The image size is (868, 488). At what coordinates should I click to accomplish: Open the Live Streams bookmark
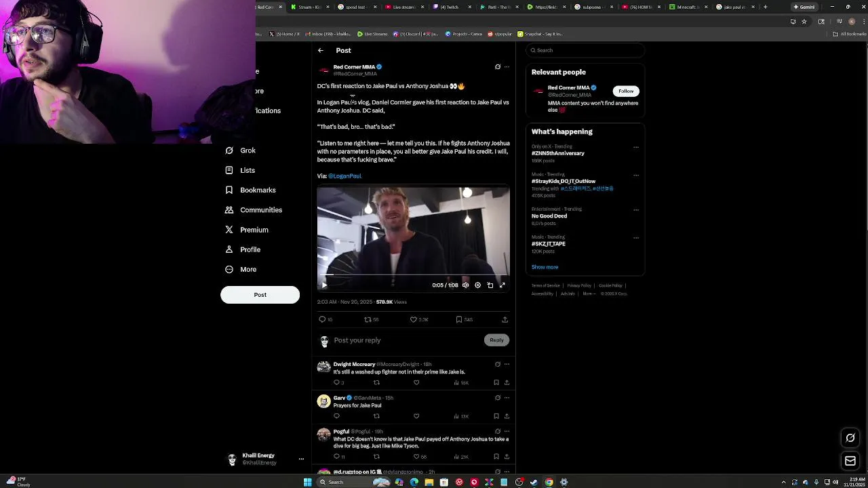[373, 34]
